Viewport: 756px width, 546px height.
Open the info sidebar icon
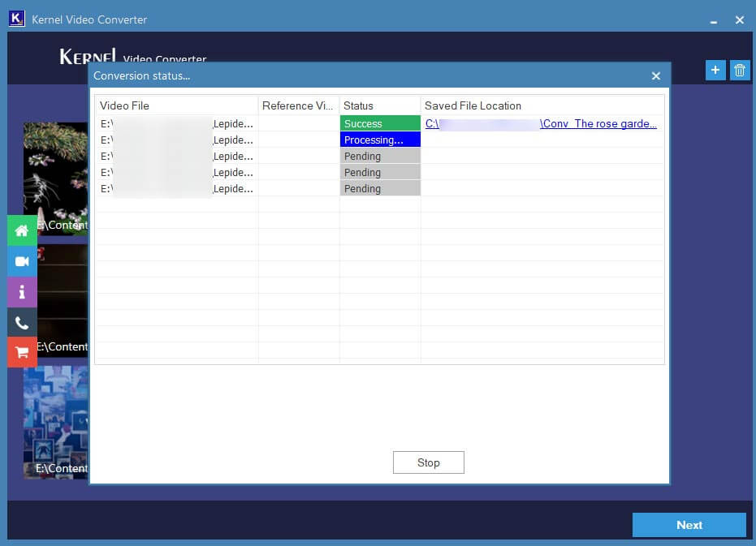(x=22, y=291)
